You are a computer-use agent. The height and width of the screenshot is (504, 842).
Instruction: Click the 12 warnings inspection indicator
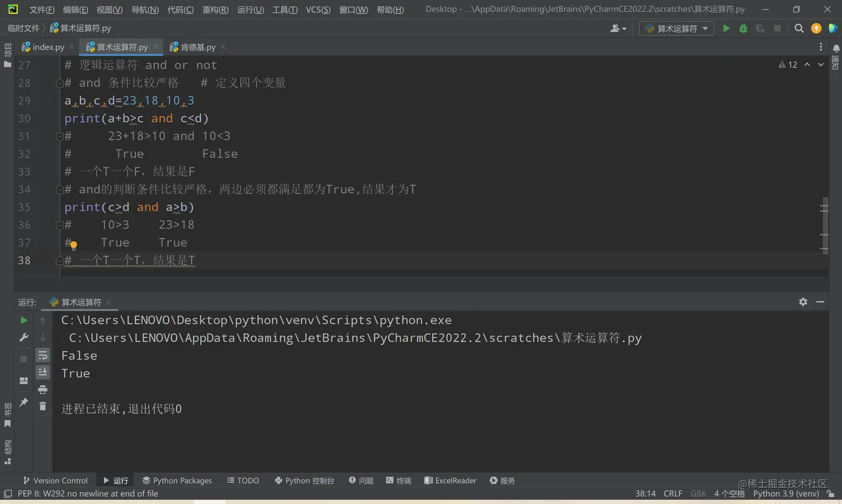point(788,65)
